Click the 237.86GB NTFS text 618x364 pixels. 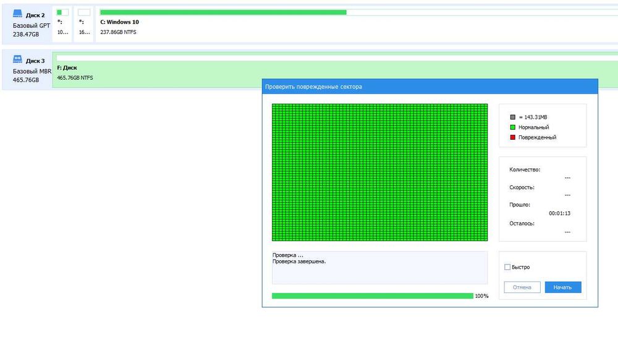coord(118,32)
